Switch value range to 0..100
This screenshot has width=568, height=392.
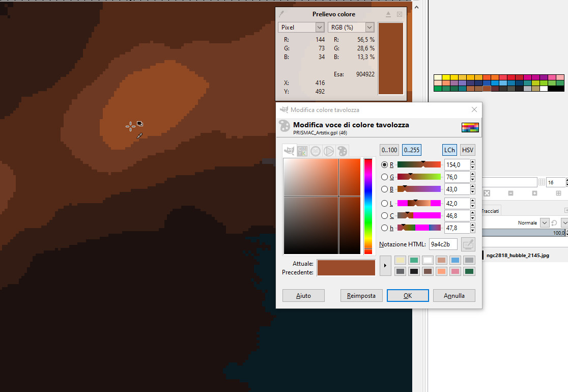click(x=389, y=150)
